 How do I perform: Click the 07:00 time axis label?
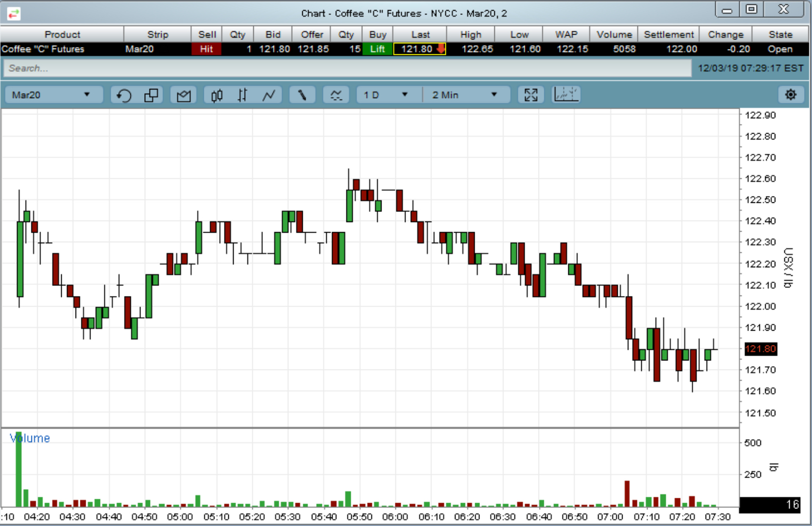(610, 517)
